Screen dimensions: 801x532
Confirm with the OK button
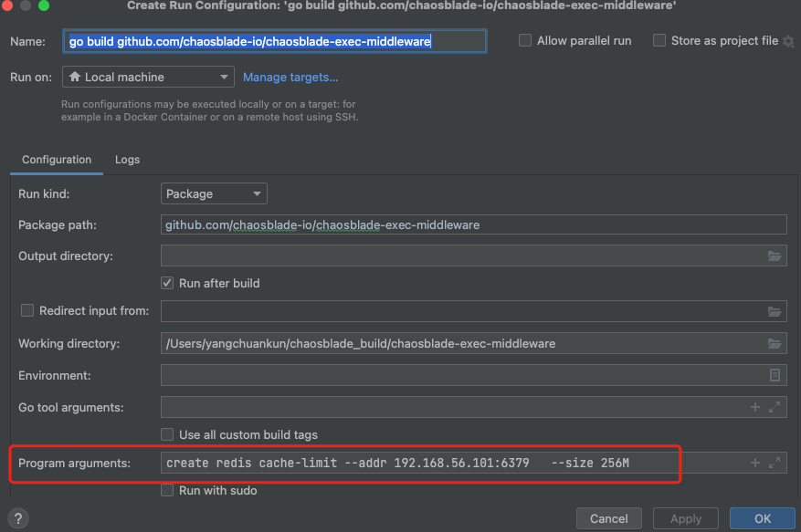pos(762,518)
